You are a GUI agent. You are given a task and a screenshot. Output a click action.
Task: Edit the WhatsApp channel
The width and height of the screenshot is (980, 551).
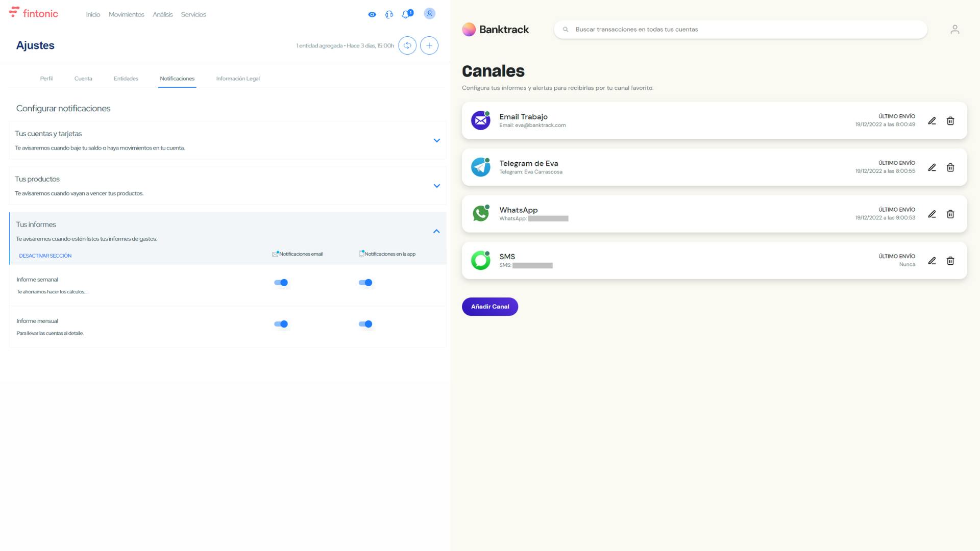pos(932,214)
